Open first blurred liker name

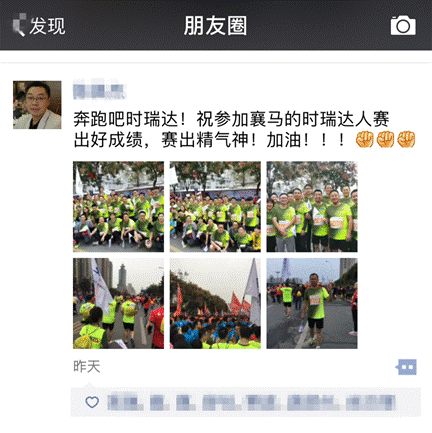coord(125,402)
